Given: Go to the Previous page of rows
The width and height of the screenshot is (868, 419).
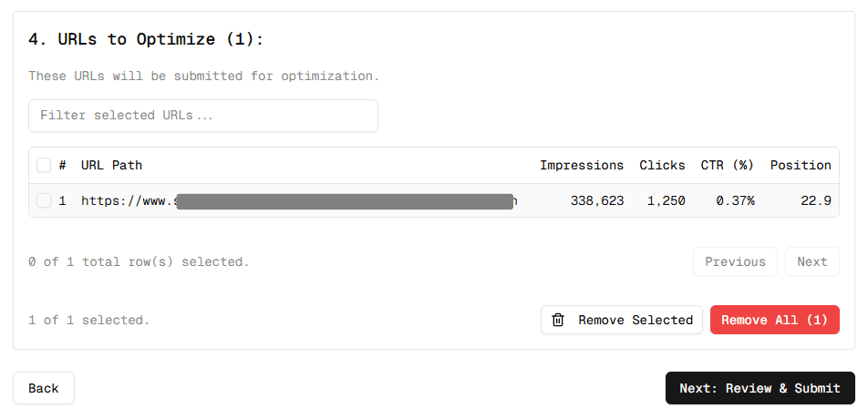Looking at the screenshot, I should [735, 261].
